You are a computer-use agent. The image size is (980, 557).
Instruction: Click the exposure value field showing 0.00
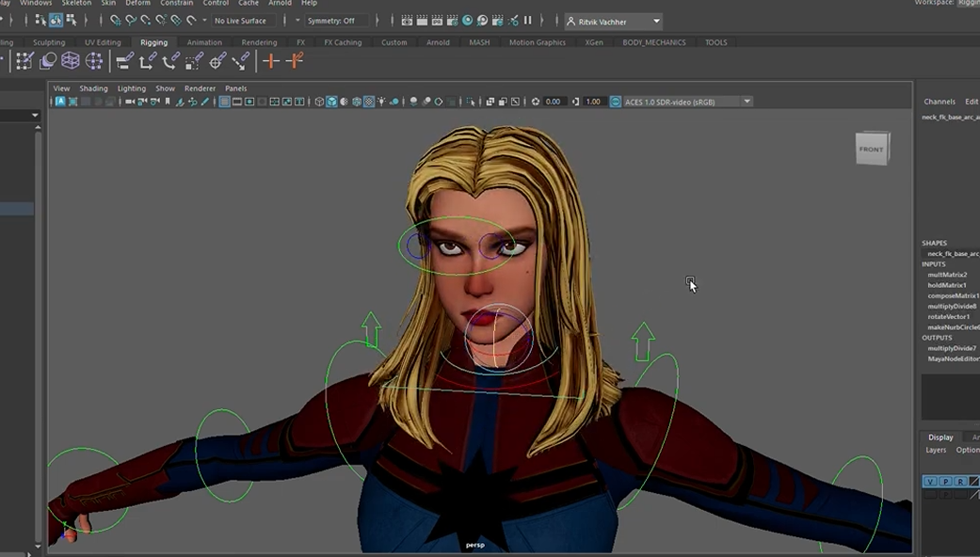[x=554, y=102]
